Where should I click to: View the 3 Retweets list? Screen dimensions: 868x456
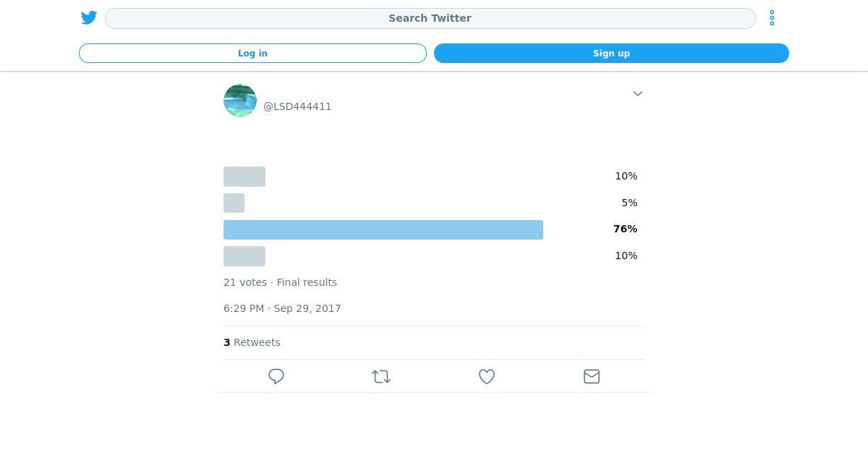click(x=252, y=342)
